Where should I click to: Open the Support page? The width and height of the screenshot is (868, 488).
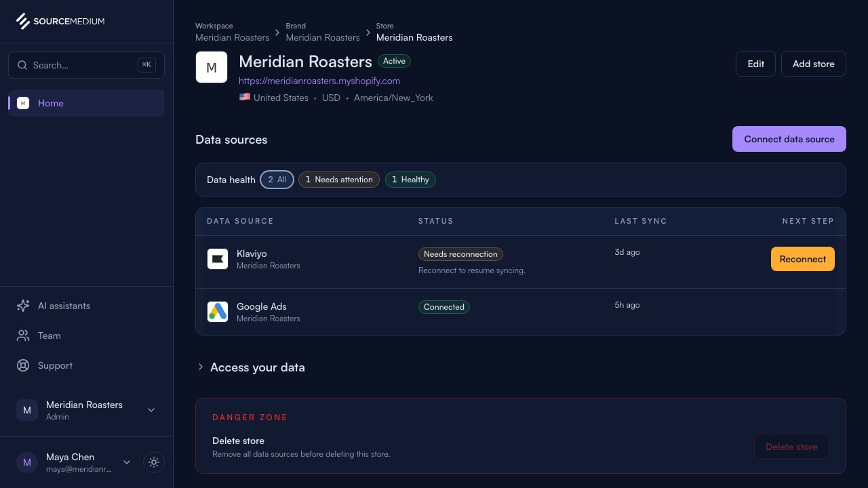coord(86,365)
